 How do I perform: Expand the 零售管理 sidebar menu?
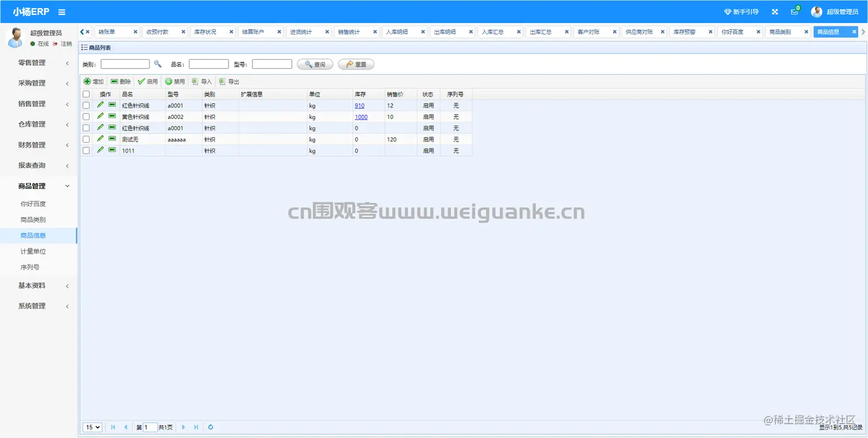pyautogui.click(x=38, y=63)
